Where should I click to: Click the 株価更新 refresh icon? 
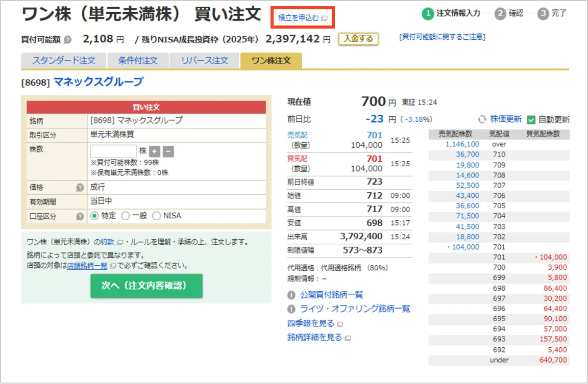[482, 119]
